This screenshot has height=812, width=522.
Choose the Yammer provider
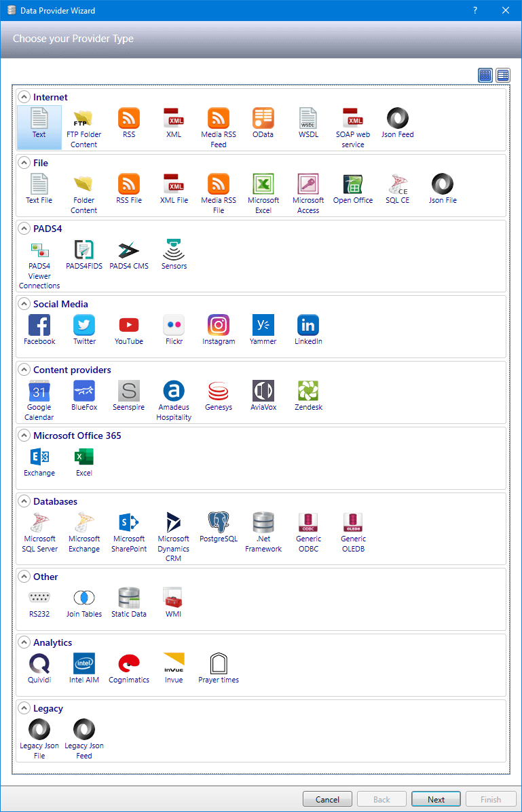coord(263,330)
